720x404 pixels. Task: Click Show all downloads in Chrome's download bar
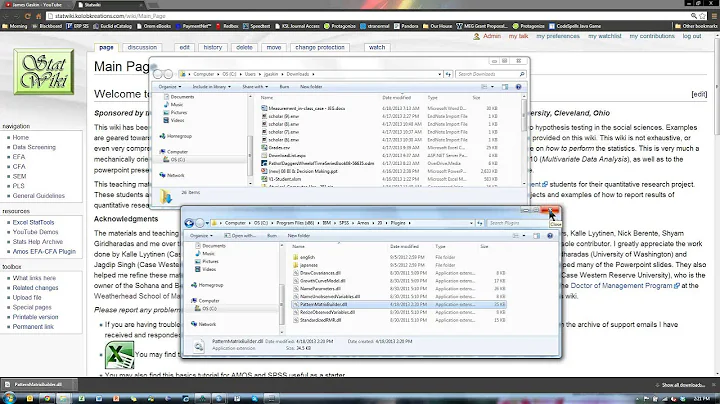coord(682,385)
